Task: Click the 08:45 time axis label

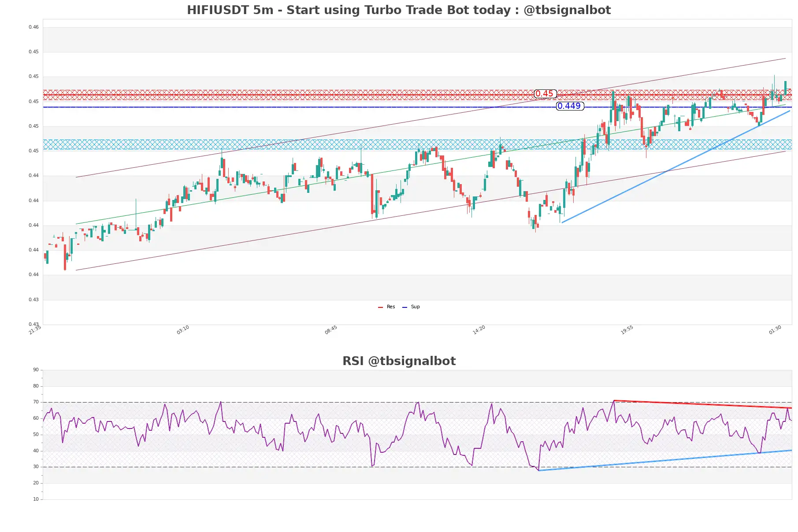Action: pyautogui.click(x=331, y=330)
